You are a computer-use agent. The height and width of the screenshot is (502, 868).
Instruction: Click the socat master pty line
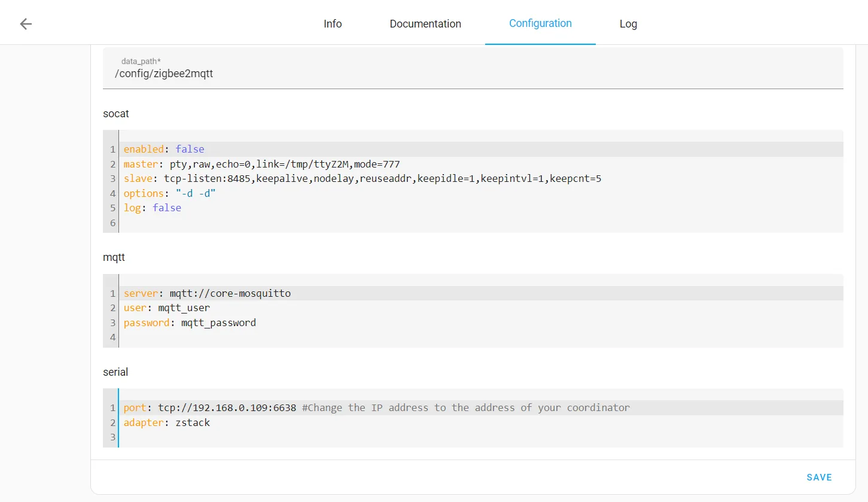click(x=261, y=164)
